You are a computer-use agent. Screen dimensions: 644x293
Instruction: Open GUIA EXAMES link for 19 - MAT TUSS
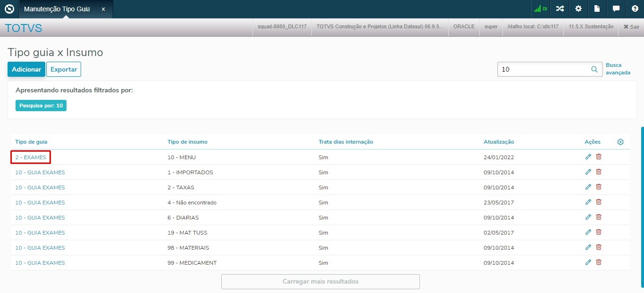(40, 233)
